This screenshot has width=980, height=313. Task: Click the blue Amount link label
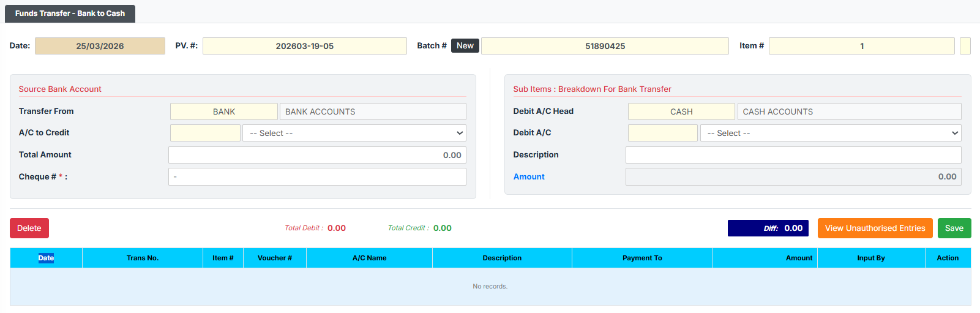(x=529, y=177)
